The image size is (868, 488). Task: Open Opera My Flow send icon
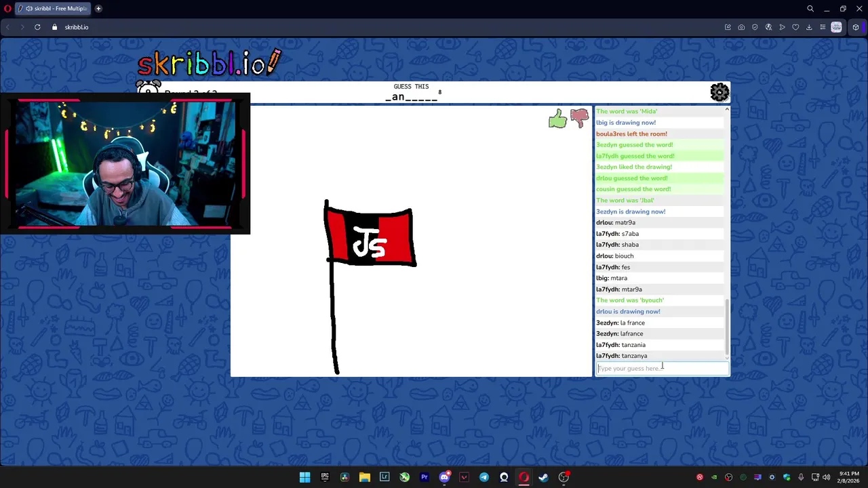click(782, 27)
